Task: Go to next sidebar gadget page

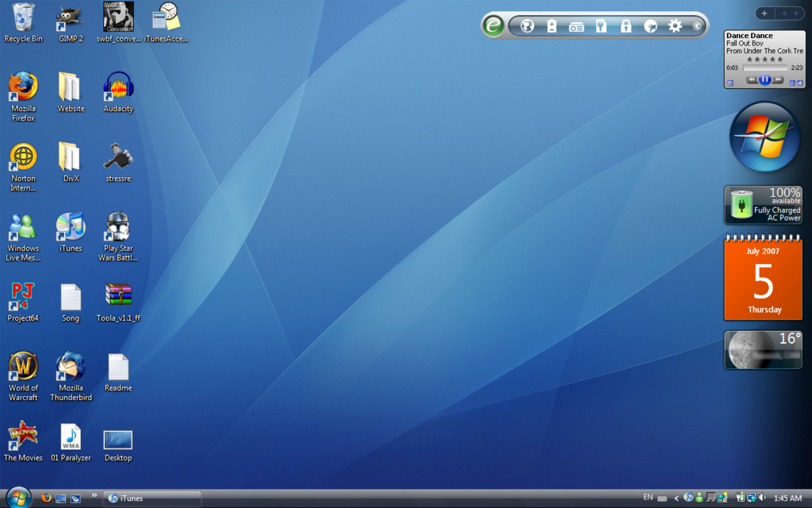Action: [796, 13]
